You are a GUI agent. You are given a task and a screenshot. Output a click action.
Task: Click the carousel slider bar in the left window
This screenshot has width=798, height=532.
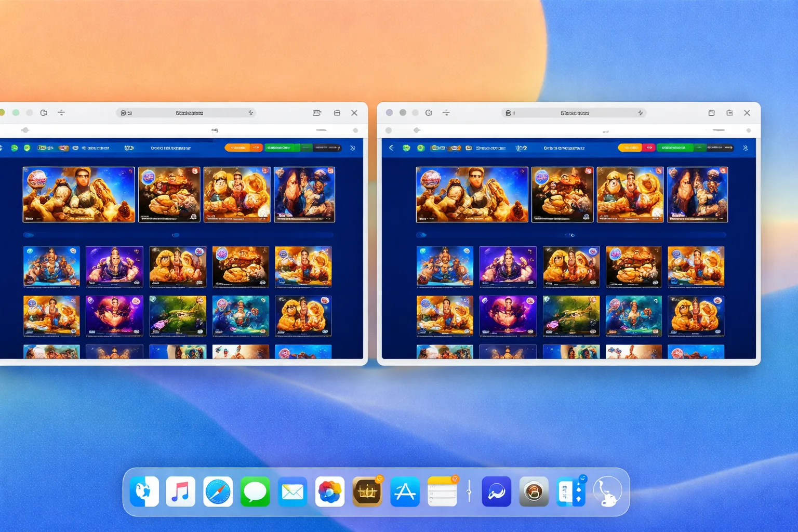(x=178, y=235)
